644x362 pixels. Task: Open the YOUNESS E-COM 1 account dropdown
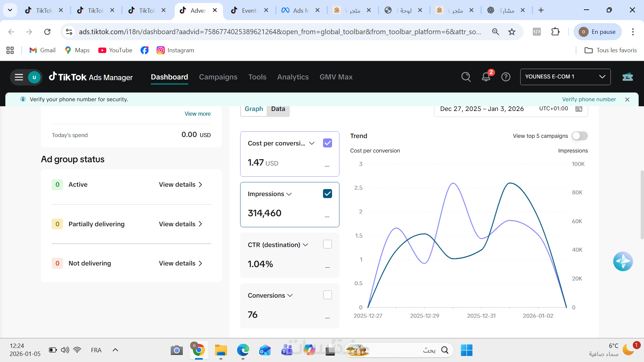(x=565, y=77)
